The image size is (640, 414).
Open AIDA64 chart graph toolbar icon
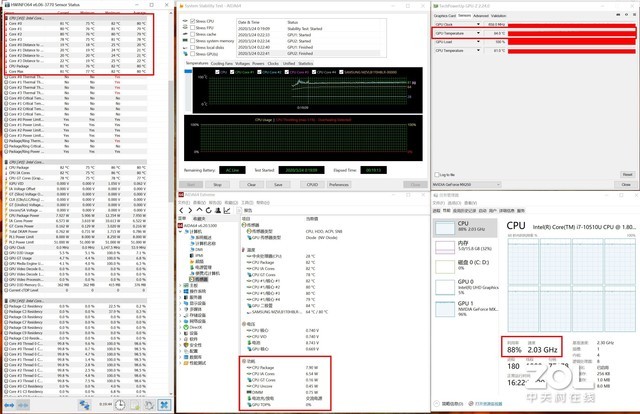(227, 210)
